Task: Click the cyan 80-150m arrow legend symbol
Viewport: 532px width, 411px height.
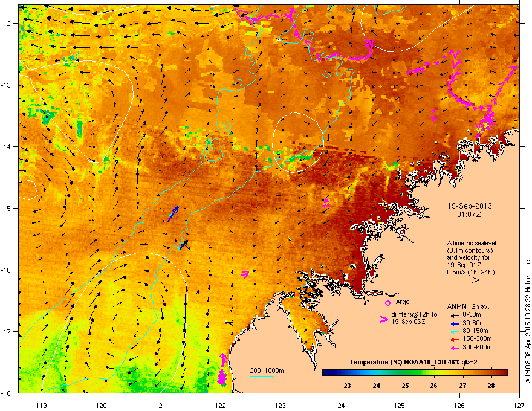Action: point(455,331)
